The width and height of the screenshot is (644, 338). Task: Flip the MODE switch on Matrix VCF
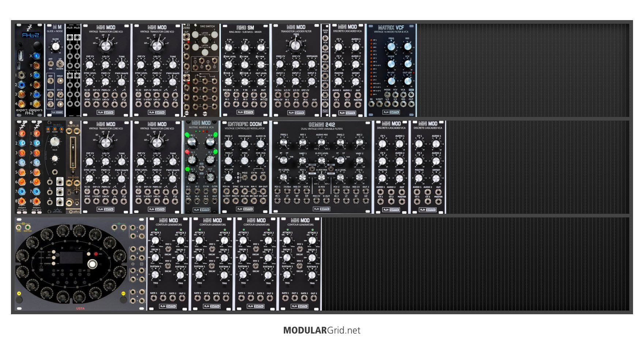387,95
